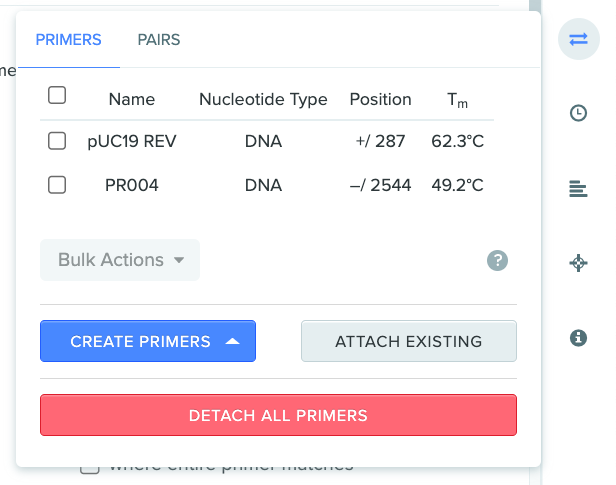Sort by the Tm column header

[457, 100]
